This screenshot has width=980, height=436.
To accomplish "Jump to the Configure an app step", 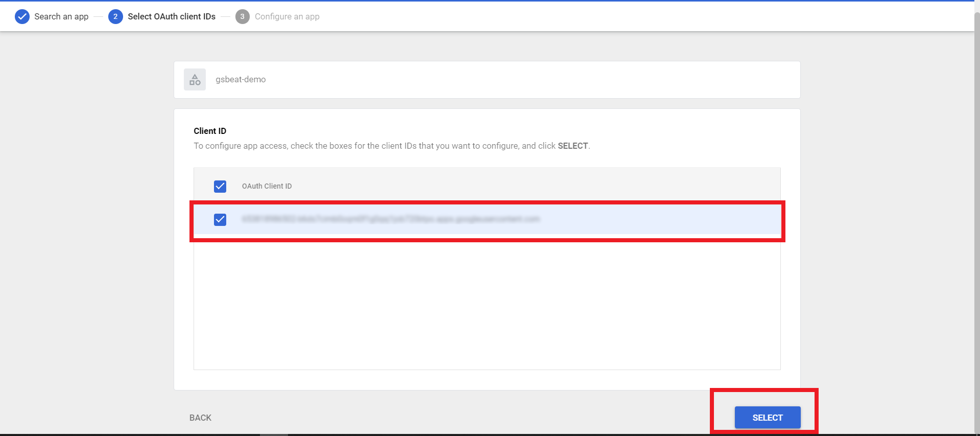I will click(x=287, y=17).
